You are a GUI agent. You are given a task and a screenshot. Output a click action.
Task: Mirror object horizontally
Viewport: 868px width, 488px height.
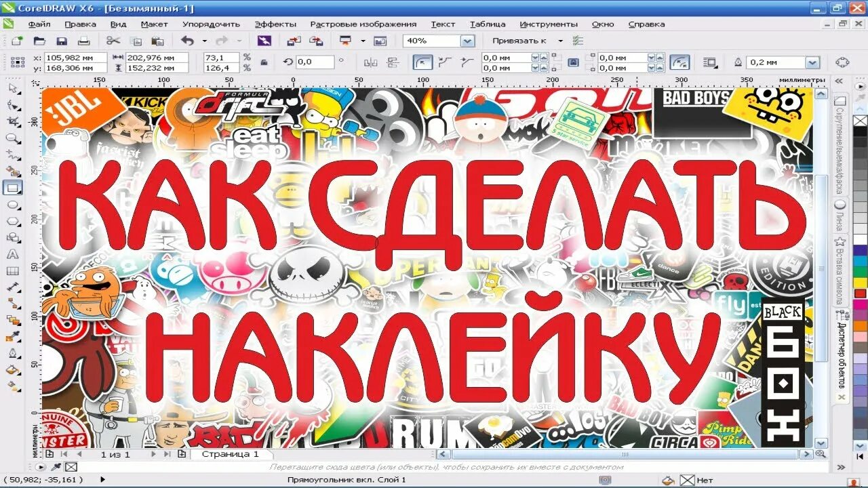click(x=371, y=62)
